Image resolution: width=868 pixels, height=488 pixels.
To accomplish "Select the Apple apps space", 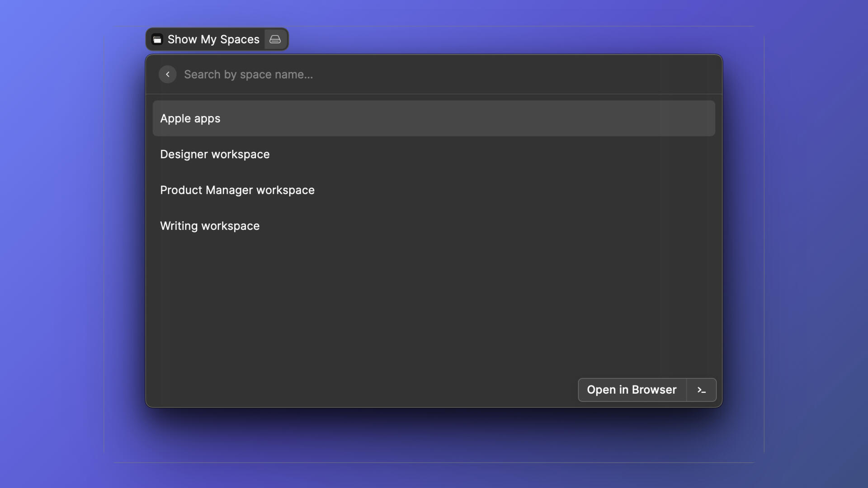I will (x=190, y=118).
